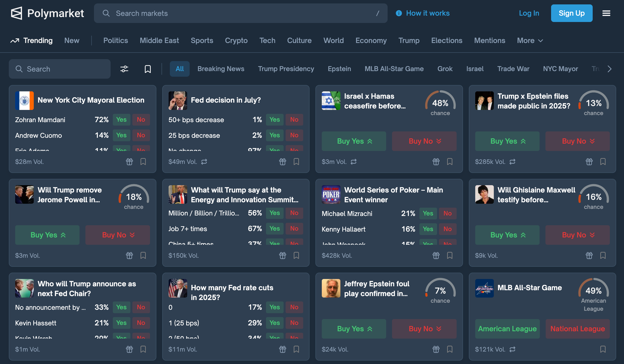
Task: Click the info icon beside How it works
Action: pyautogui.click(x=399, y=13)
